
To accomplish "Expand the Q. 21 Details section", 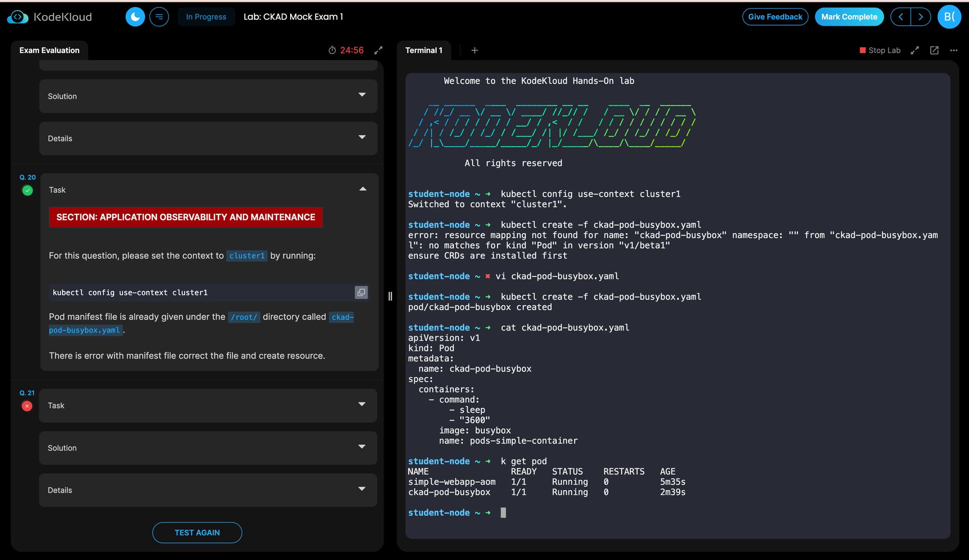I will tap(361, 489).
